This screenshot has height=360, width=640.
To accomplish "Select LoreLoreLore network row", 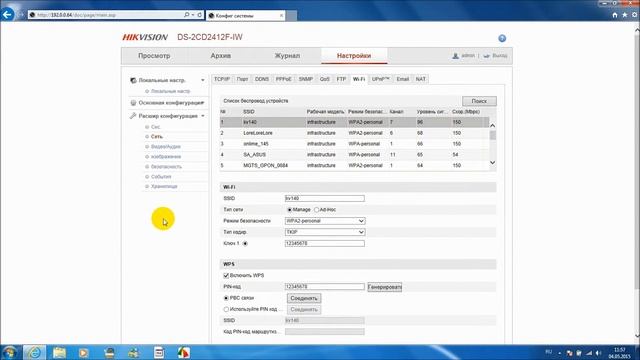I will (354, 133).
